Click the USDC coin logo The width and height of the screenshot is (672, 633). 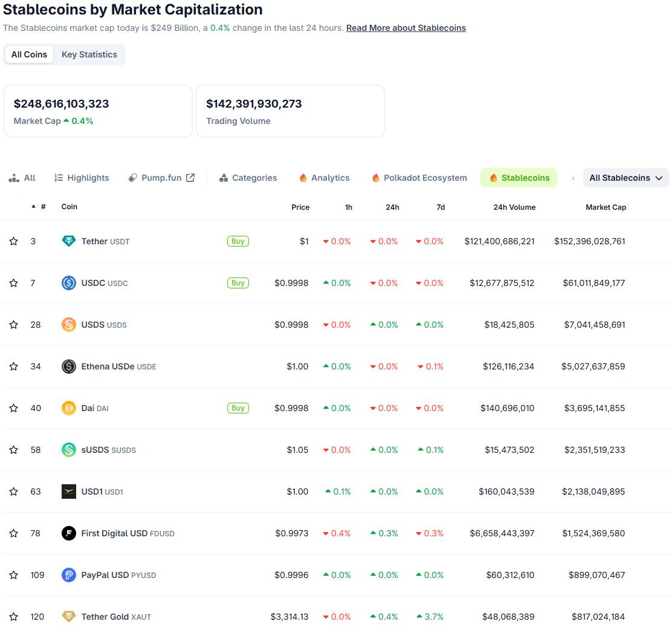(x=68, y=282)
